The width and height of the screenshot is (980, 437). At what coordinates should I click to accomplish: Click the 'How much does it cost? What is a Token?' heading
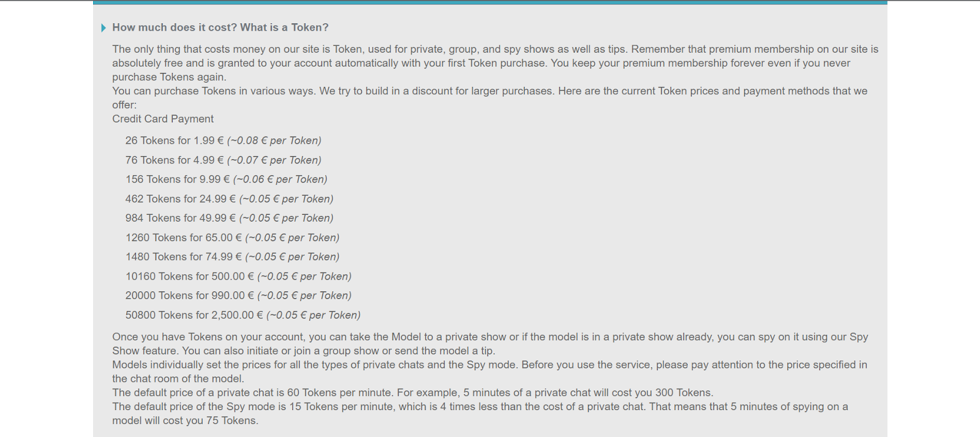[x=221, y=28]
